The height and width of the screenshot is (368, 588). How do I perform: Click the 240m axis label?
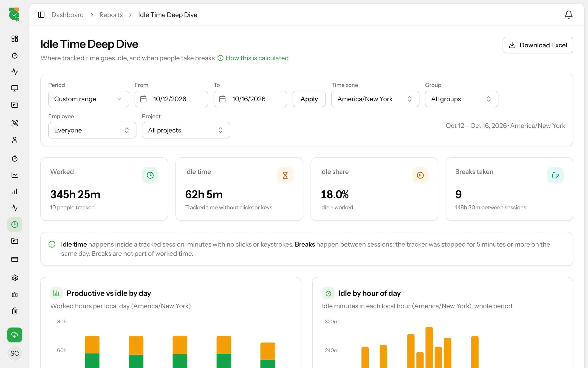(331, 350)
